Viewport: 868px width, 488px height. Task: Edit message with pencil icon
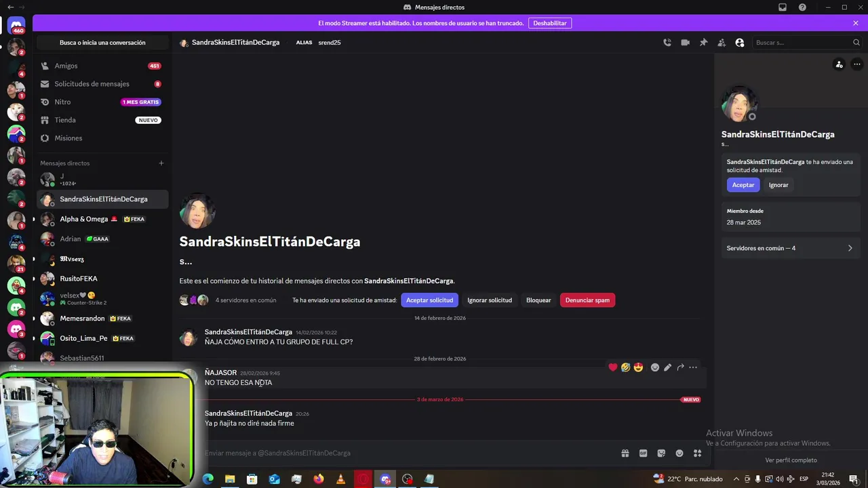tap(668, 367)
